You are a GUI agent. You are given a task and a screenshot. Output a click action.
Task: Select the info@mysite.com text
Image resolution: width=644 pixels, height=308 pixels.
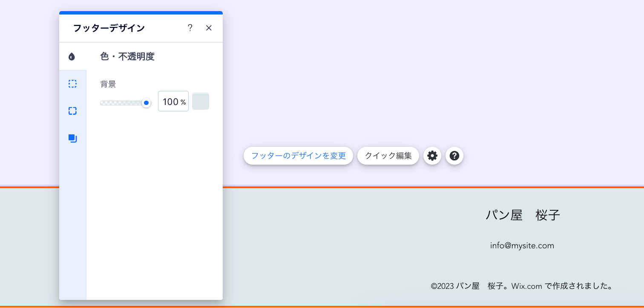pyautogui.click(x=522, y=245)
